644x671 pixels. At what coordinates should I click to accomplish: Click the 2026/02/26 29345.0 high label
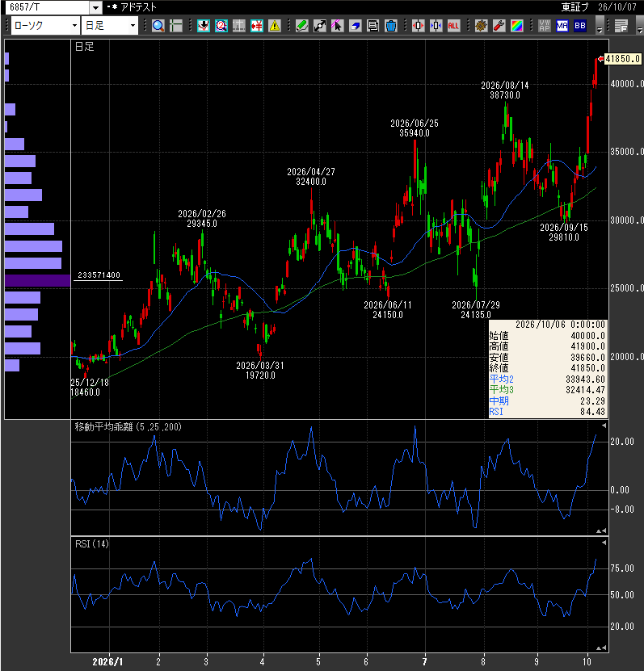[x=202, y=218]
